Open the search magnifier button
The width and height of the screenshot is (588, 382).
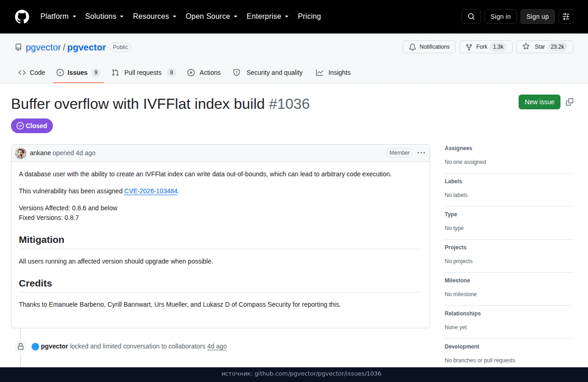click(x=471, y=17)
